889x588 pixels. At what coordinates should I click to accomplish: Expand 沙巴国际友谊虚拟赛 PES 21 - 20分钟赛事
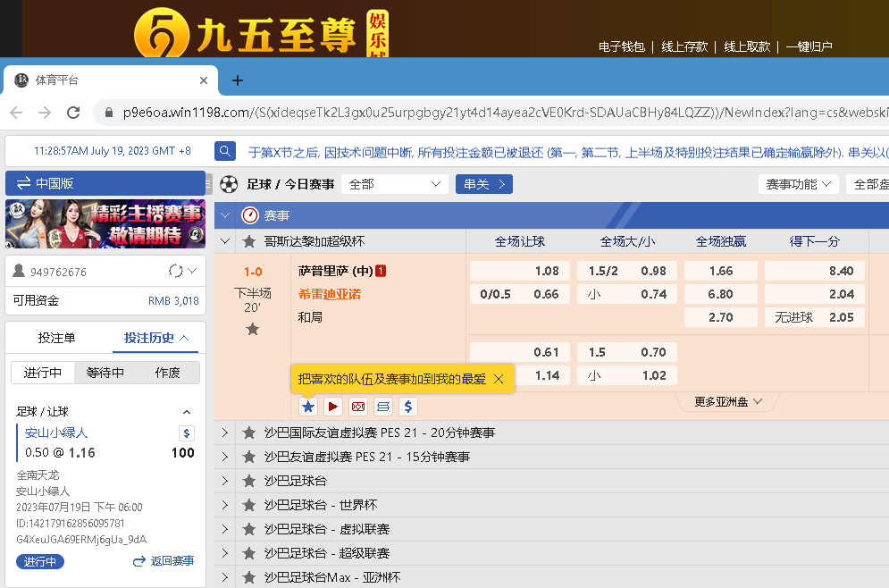click(x=225, y=433)
